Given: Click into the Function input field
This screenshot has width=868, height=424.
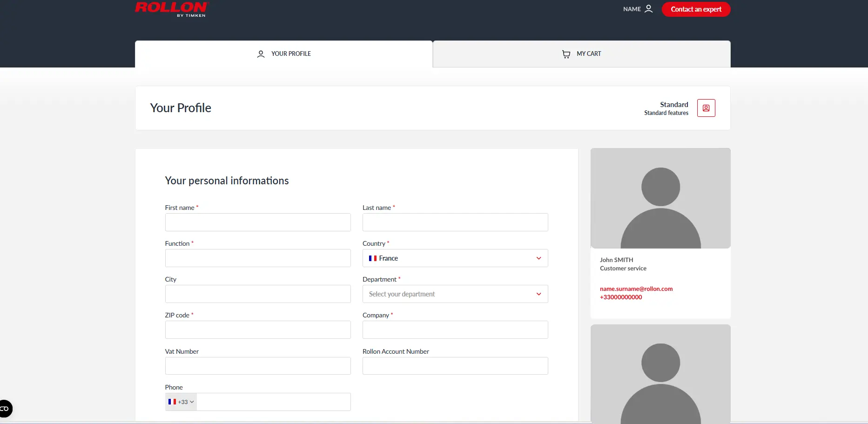Looking at the screenshot, I should (x=258, y=258).
